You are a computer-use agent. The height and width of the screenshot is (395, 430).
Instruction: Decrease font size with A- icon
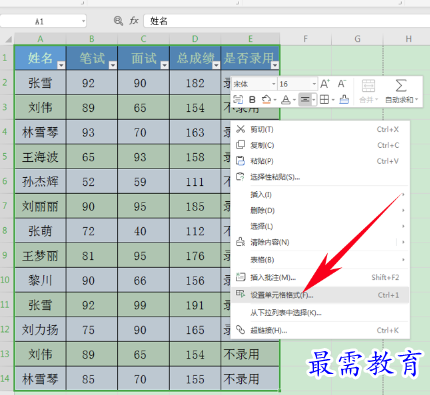tap(342, 84)
